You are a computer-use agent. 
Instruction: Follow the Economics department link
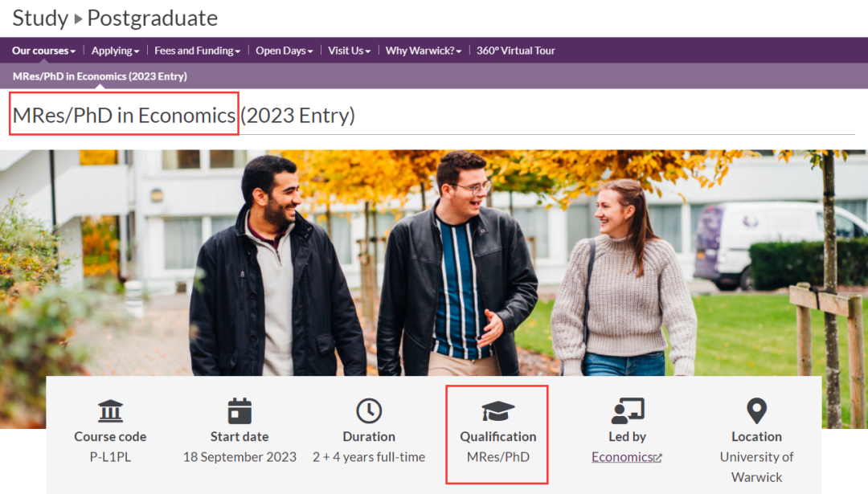point(622,457)
